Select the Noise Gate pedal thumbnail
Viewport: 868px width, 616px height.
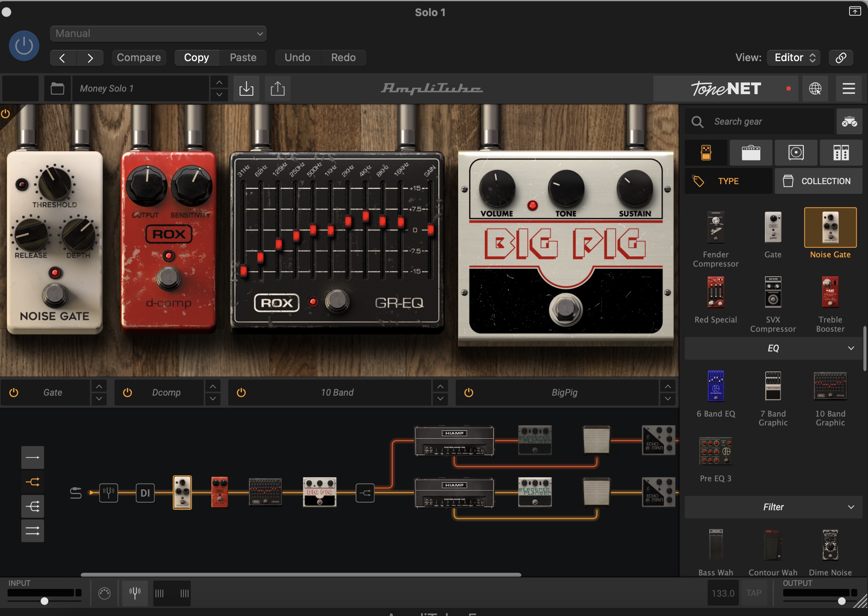click(x=830, y=227)
